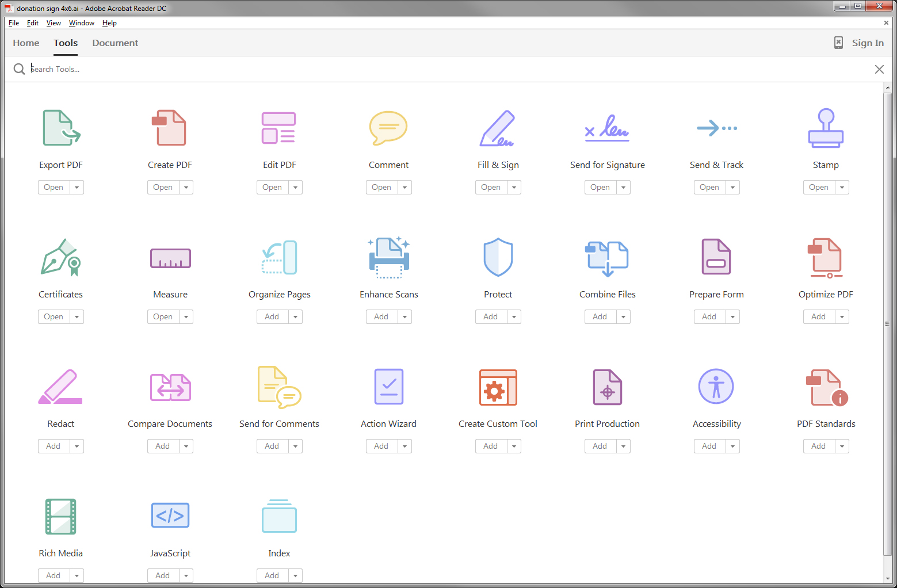Image resolution: width=897 pixels, height=588 pixels.
Task: Click the Enhance Scans scanner icon
Action: click(x=388, y=257)
